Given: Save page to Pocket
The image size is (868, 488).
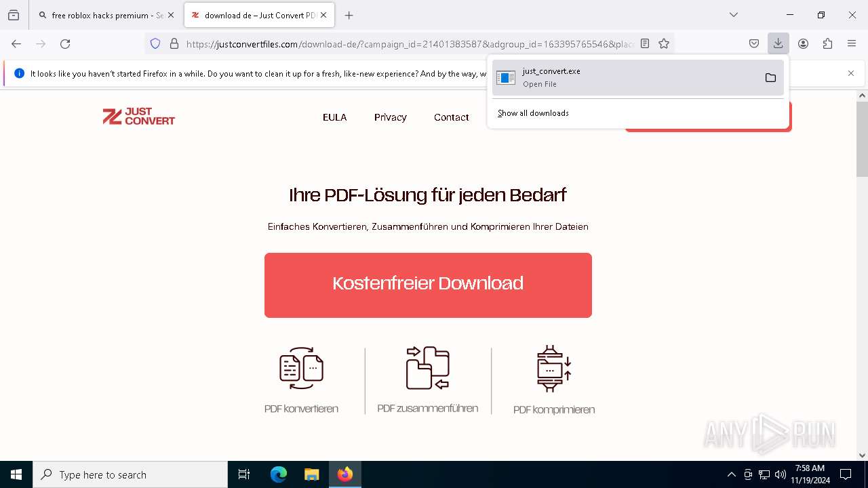Looking at the screenshot, I should (754, 44).
